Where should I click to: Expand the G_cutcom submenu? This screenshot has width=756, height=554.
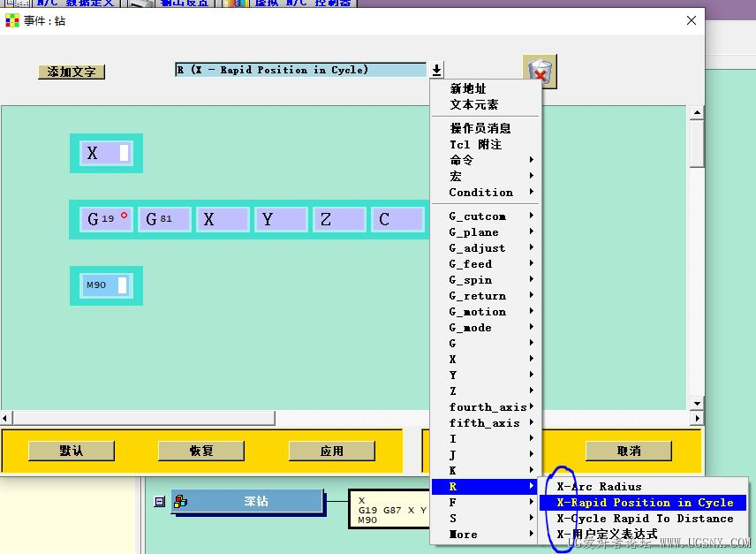(x=486, y=216)
